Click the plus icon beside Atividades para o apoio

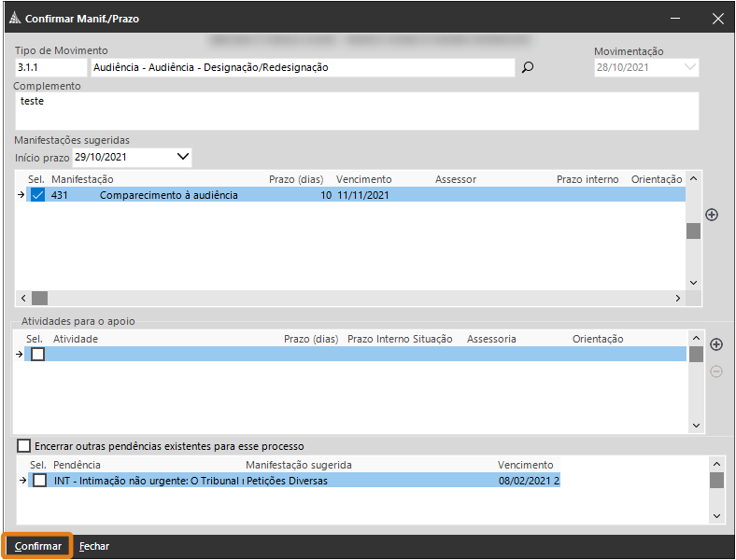(x=716, y=344)
